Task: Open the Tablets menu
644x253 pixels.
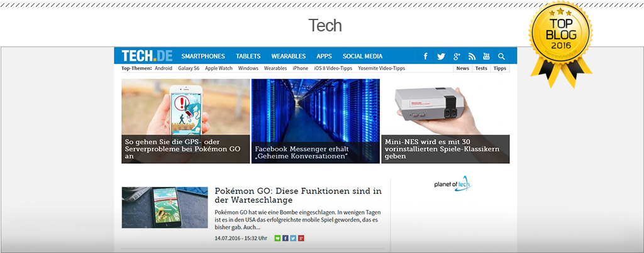Action: pyautogui.click(x=248, y=56)
